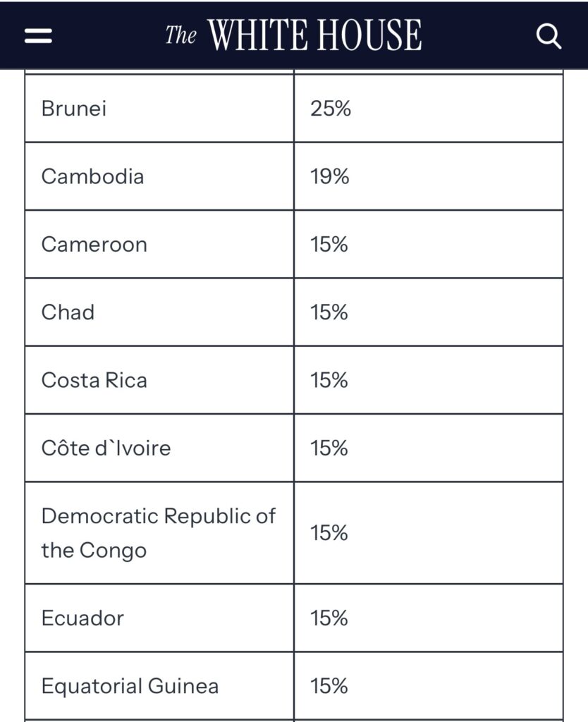
Task: Select the Ecuador country cell
Action: [159, 618]
